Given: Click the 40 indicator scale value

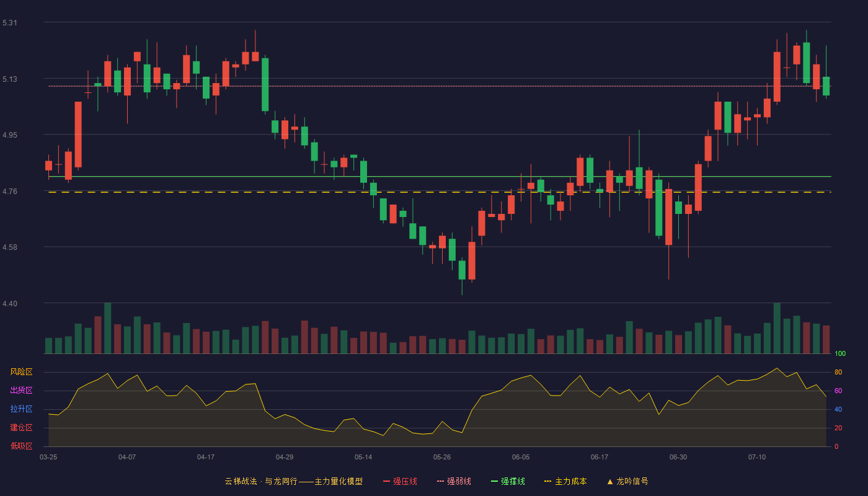Looking at the screenshot, I should point(838,409).
